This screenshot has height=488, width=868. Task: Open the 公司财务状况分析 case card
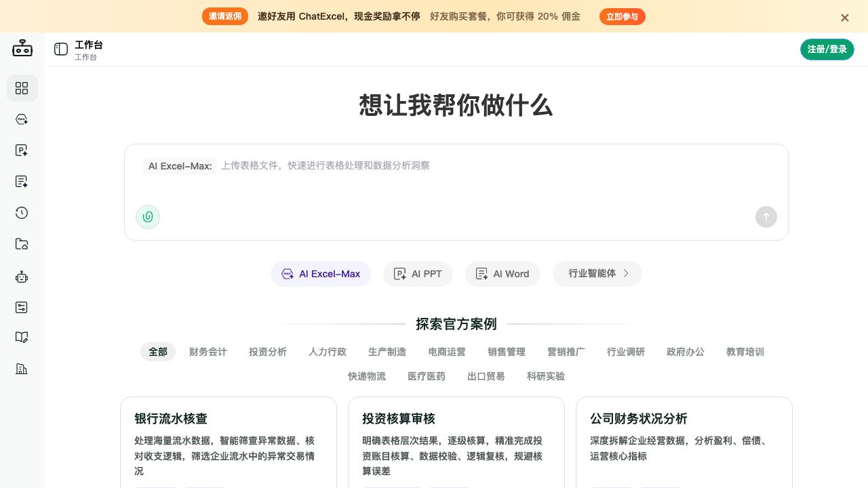click(x=684, y=443)
